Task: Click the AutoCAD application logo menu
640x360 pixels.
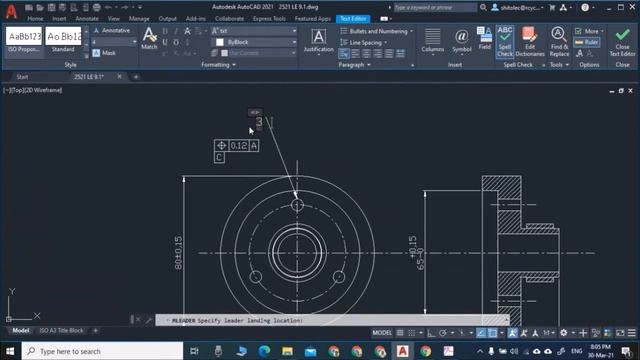Action: [11, 11]
